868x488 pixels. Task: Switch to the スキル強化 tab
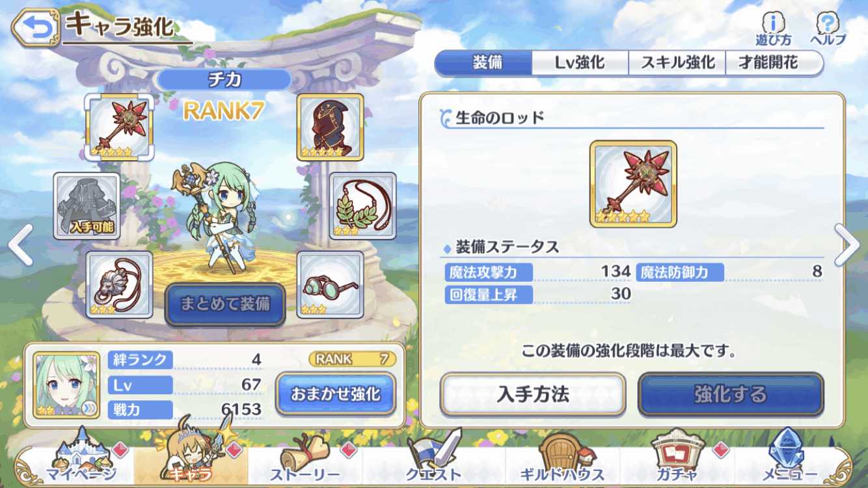click(677, 62)
